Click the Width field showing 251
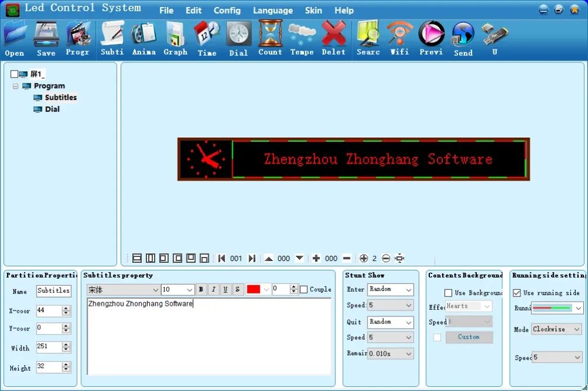Image resolution: width=588 pixels, height=391 pixels. (49, 347)
